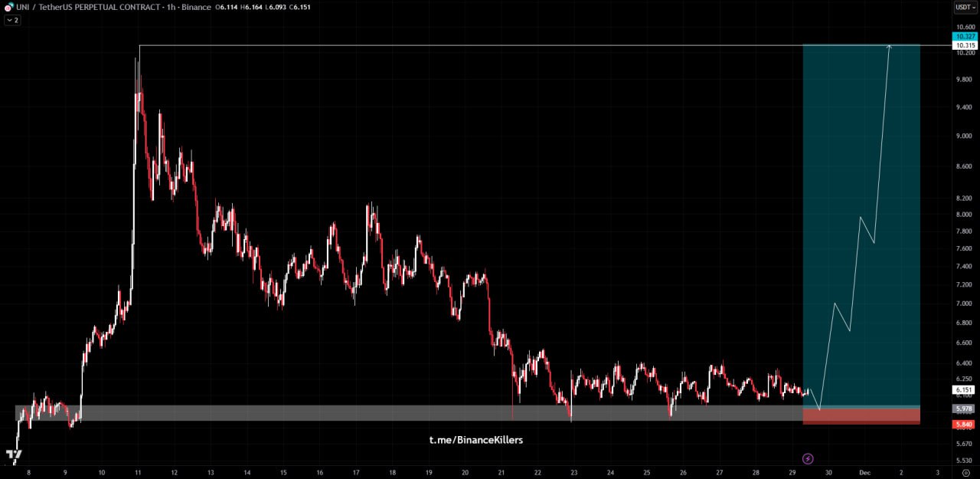Click the red 5.840 stop price label
The image size is (980, 479).
963,424
